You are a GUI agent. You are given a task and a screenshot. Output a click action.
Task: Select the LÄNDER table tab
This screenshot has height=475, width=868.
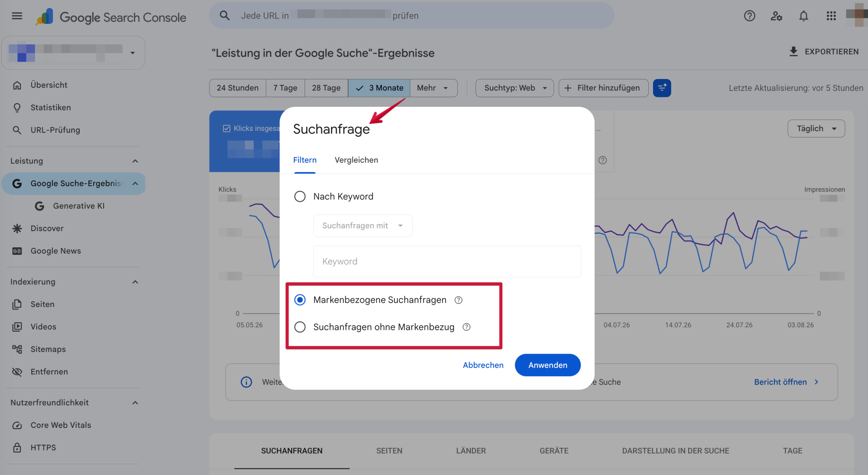[x=471, y=451]
